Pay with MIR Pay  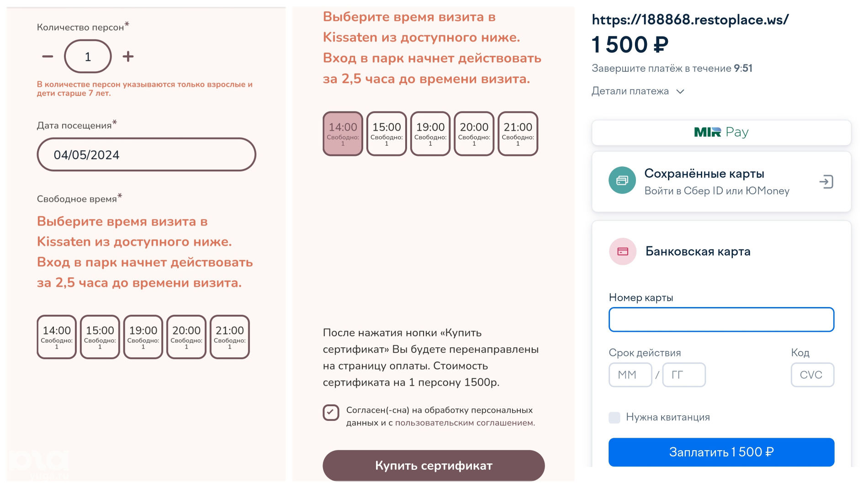(x=721, y=133)
